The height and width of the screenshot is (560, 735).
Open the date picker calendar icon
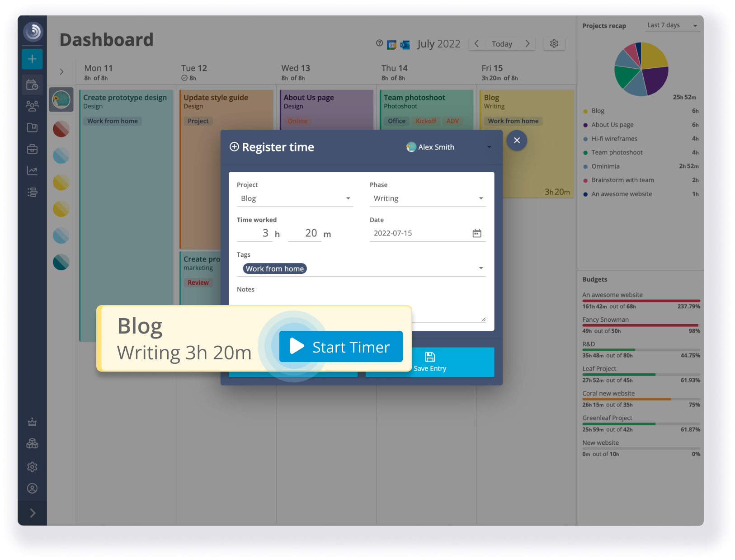click(x=477, y=233)
